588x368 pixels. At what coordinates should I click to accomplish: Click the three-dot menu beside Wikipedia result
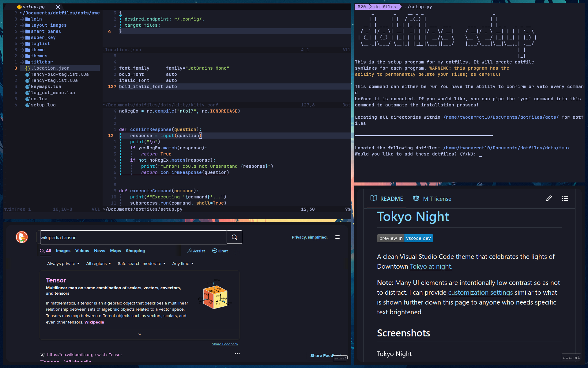click(237, 354)
